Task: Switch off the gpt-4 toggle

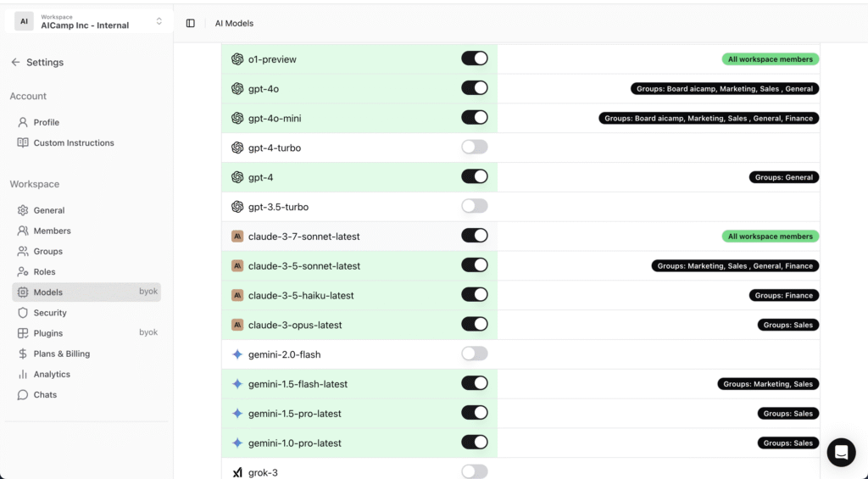Action: pyautogui.click(x=475, y=176)
